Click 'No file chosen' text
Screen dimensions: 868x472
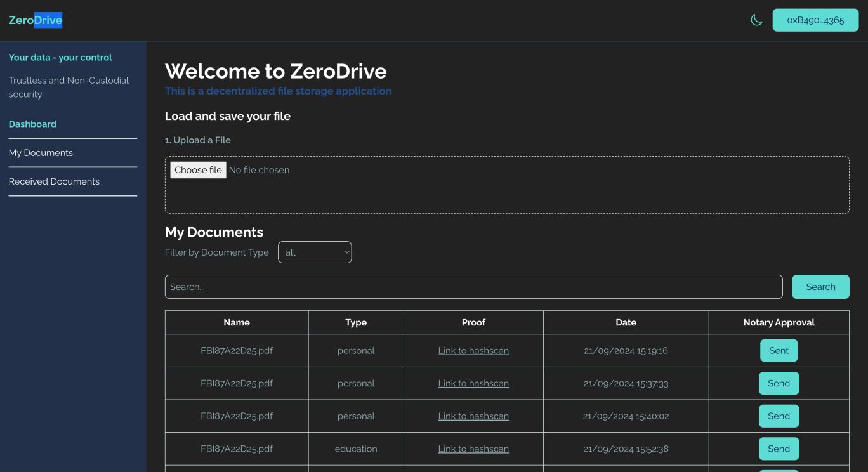[x=259, y=170]
